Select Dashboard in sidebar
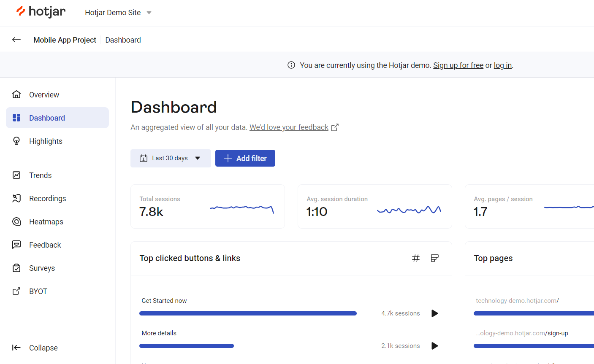594x364 pixels. [x=57, y=118]
